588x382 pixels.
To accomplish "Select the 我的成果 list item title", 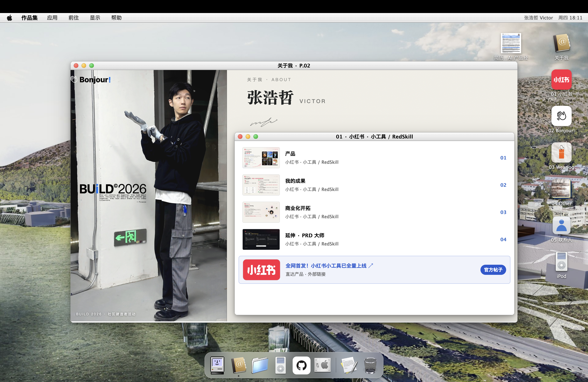I will tap(295, 181).
